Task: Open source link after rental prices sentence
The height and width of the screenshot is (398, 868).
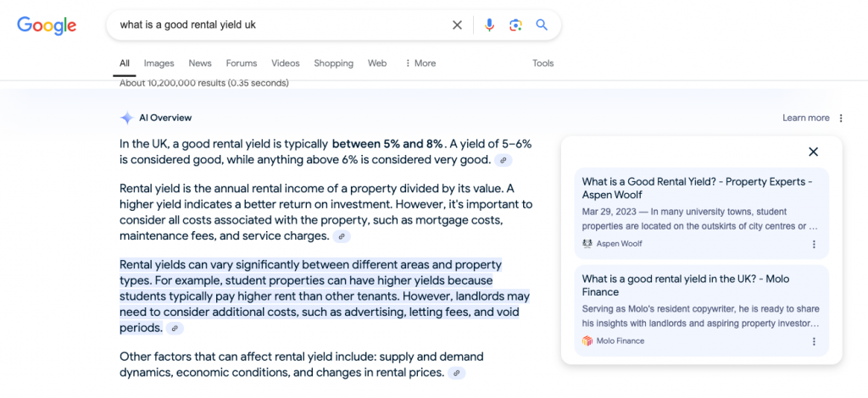Action: tap(456, 373)
